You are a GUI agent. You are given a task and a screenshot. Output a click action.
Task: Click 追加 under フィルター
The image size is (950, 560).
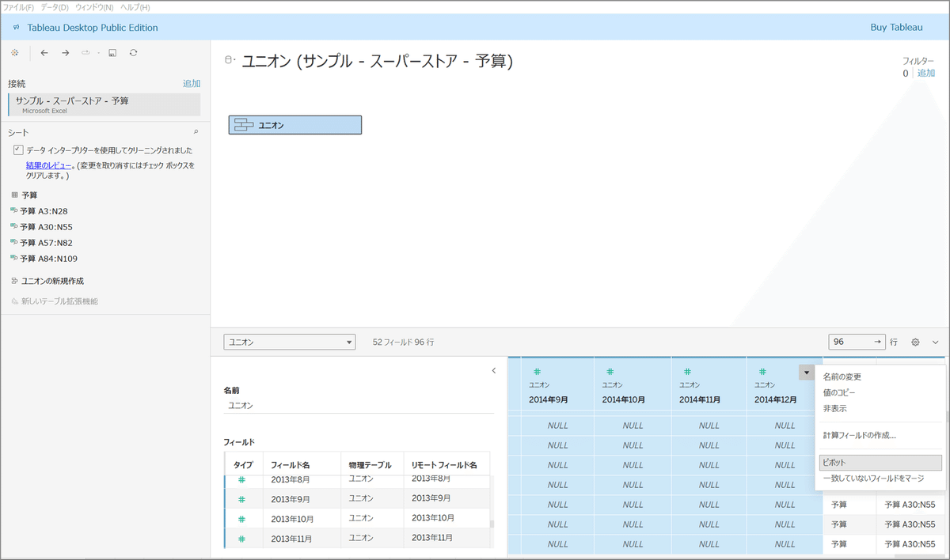926,73
